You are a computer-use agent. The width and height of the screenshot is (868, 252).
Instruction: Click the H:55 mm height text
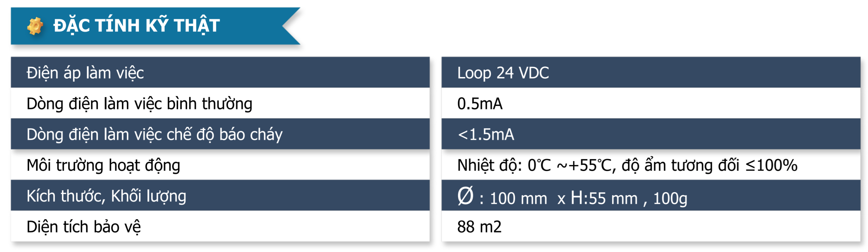click(604, 198)
